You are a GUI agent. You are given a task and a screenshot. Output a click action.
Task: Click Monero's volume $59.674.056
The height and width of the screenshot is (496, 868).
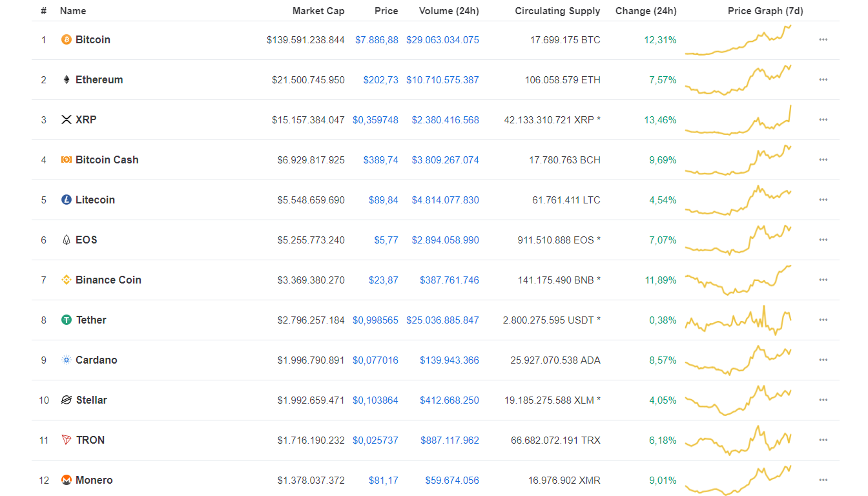click(x=452, y=480)
